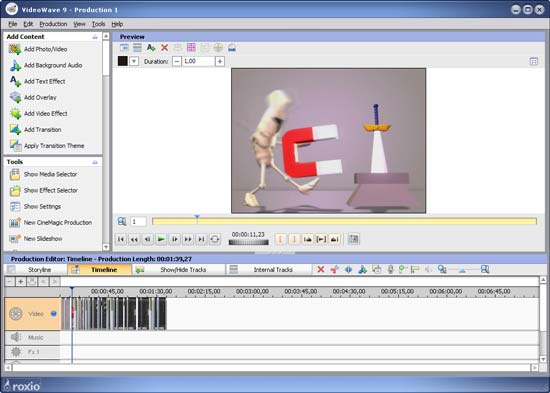The height and width of the screenshot is (393, 550).
Task: Click the Add Overlay icon
Action: pos(15,98)
